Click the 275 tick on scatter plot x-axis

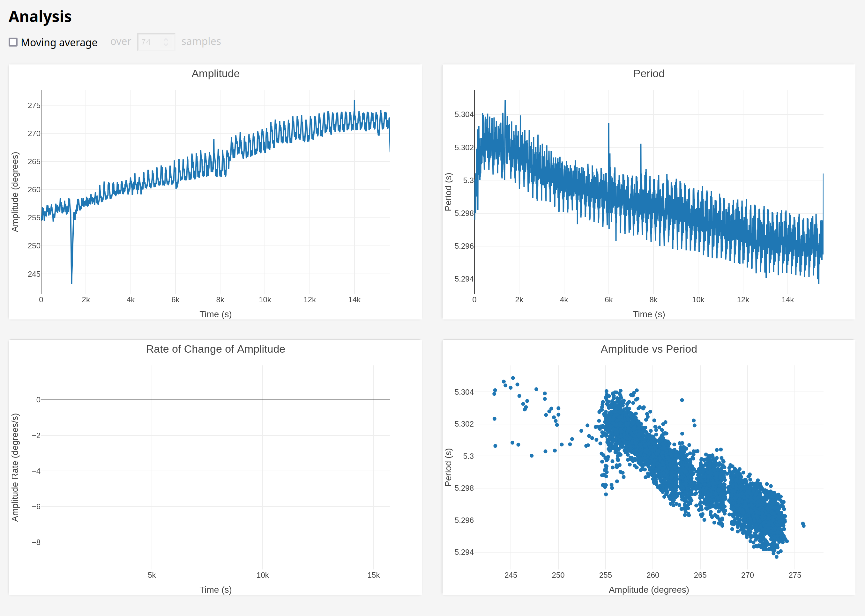coord(794,575)
